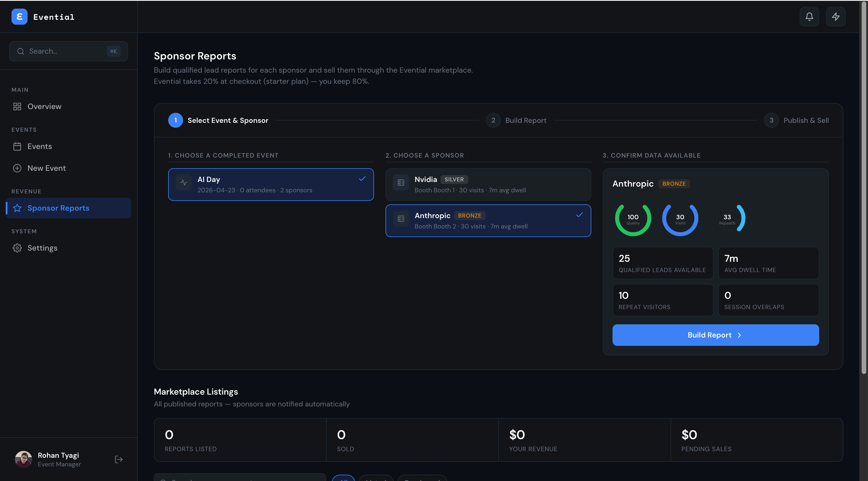Click the Build Report button
This screenshot has height=481, width=868.
coord(715,335)
